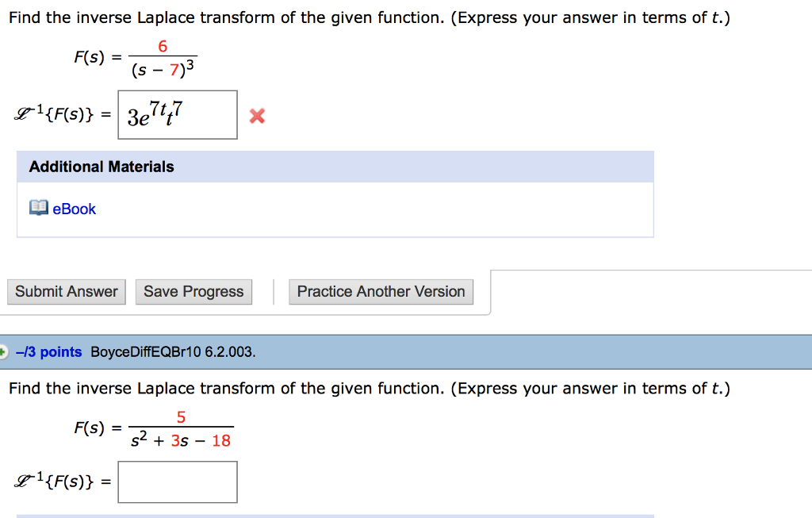
Task: Select the answer box containing 3e^7t t^7
Action: click(177, 114)
